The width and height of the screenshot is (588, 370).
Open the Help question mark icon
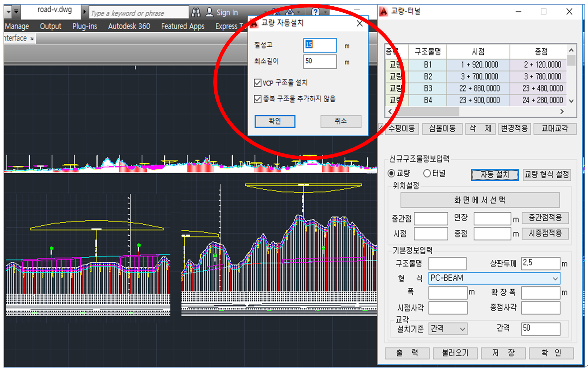[x=316, y=12]
